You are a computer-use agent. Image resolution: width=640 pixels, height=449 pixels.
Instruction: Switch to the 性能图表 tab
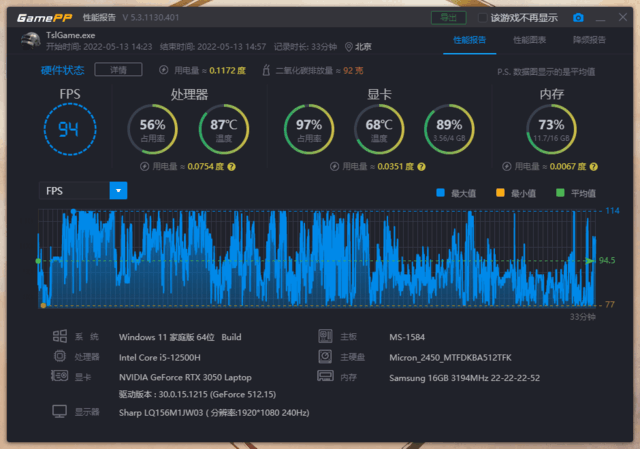coord(529,40)
